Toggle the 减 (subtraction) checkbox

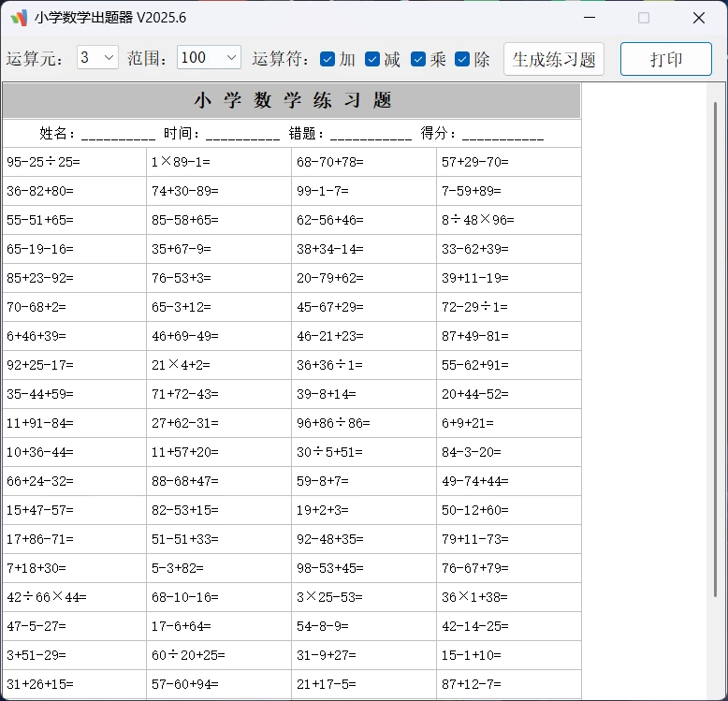(372, 59)
